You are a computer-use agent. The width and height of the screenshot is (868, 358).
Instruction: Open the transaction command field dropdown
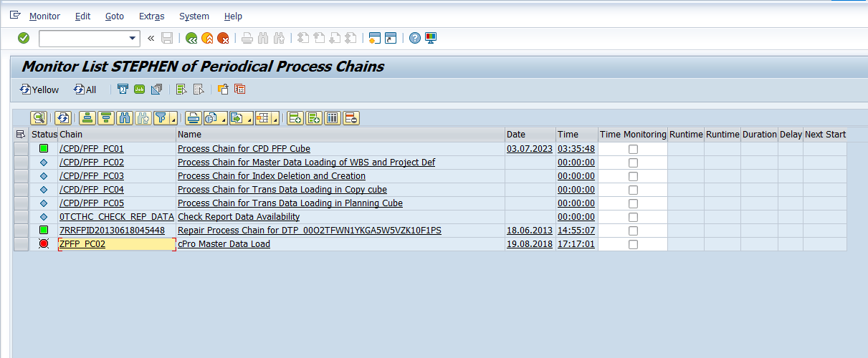pos(133,38)
